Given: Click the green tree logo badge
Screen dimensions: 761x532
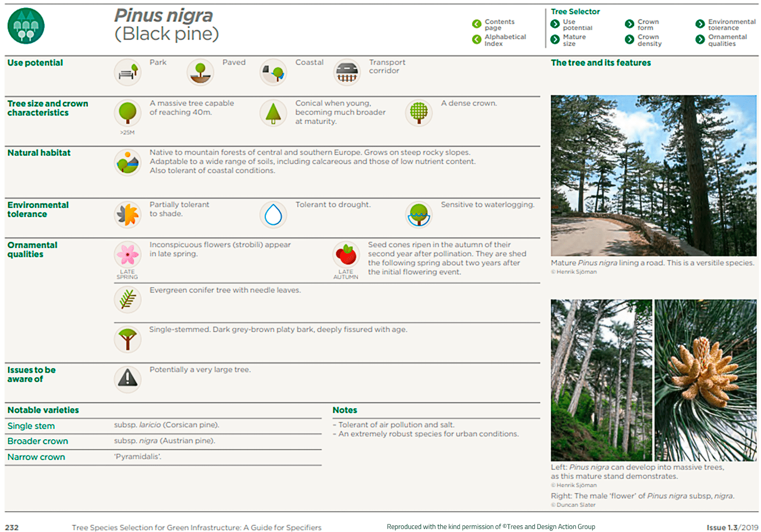Looking at the screenshot, I should point(26,26).
